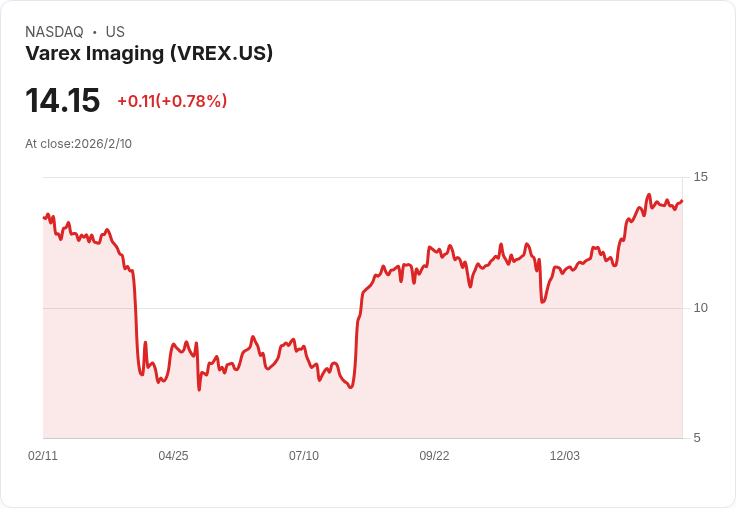This screenshot has width=736, height=508.
Task: Click the 14.15 current price
Action: (x=62, y=101)
